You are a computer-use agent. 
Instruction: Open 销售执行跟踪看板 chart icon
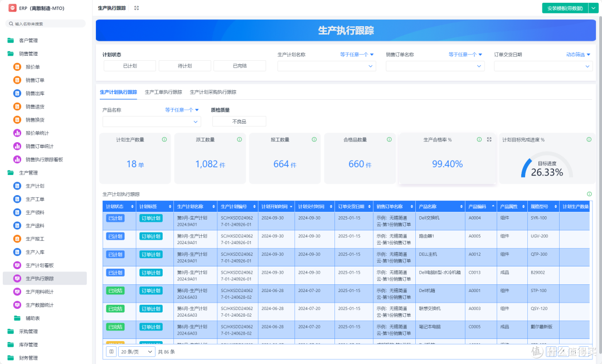coord(17,159)
